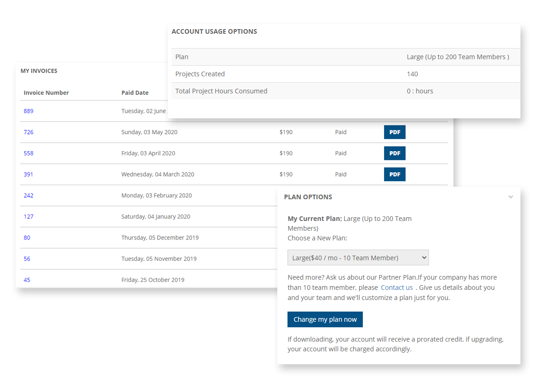
Task: Select the Monday, 03 February 2020 date
Action: pyautogui.click(x=157, y=196)
